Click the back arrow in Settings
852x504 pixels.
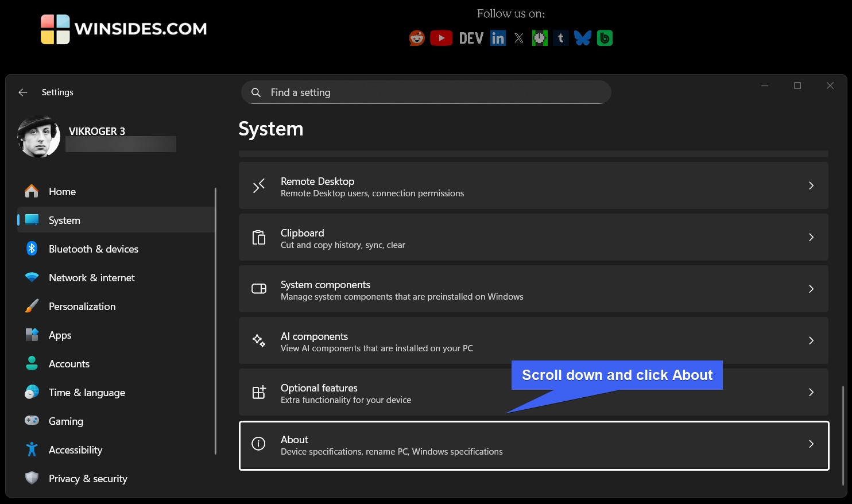pyautogui.click(x=22, y=92)
